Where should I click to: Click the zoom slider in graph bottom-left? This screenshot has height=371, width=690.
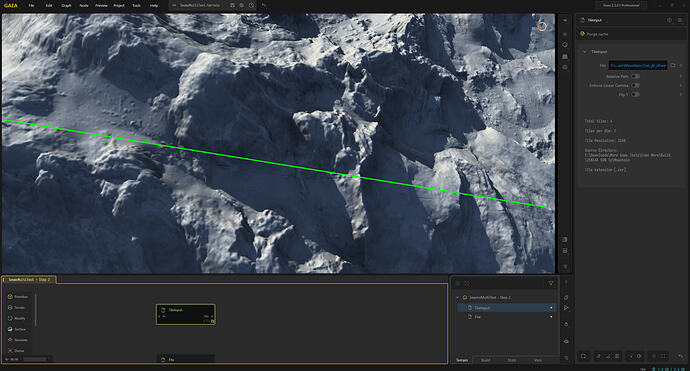(x=35, y=359)
